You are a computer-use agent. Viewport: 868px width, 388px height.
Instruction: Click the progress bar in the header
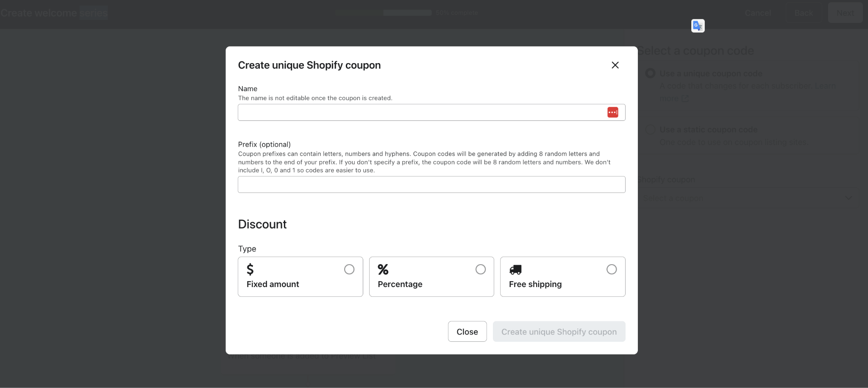383,13
